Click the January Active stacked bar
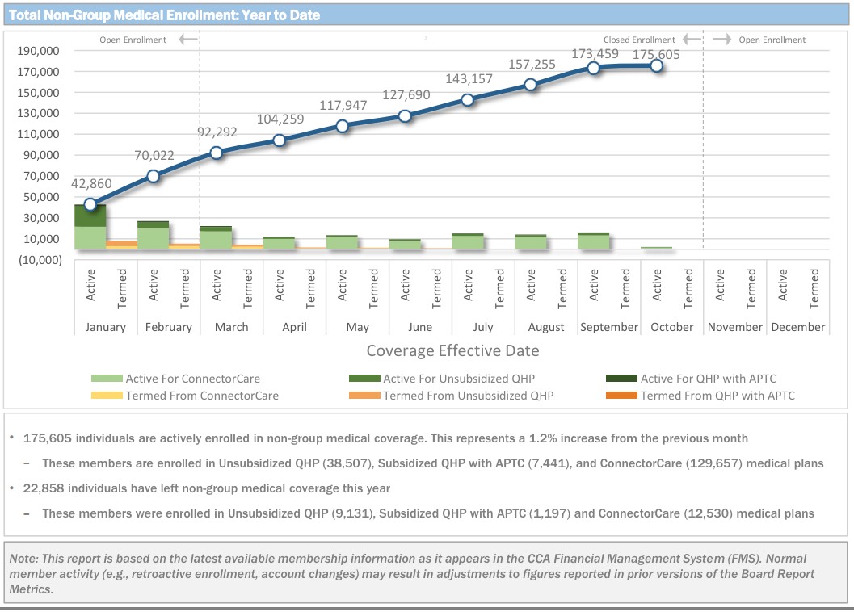854x616 pixels. pos(90,228)
